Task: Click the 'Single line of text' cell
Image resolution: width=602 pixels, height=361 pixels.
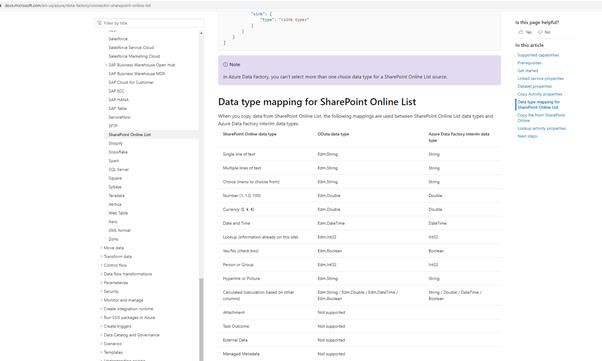Action: click(x=239, y=154)
